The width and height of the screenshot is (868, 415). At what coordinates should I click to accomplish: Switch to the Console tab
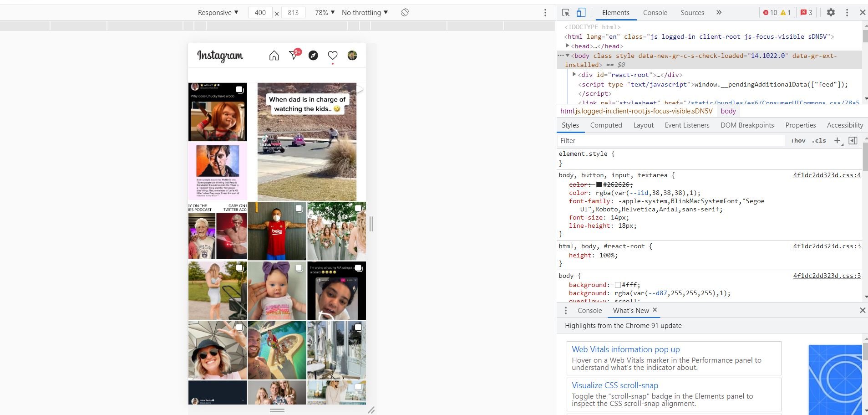coord(655,13)
